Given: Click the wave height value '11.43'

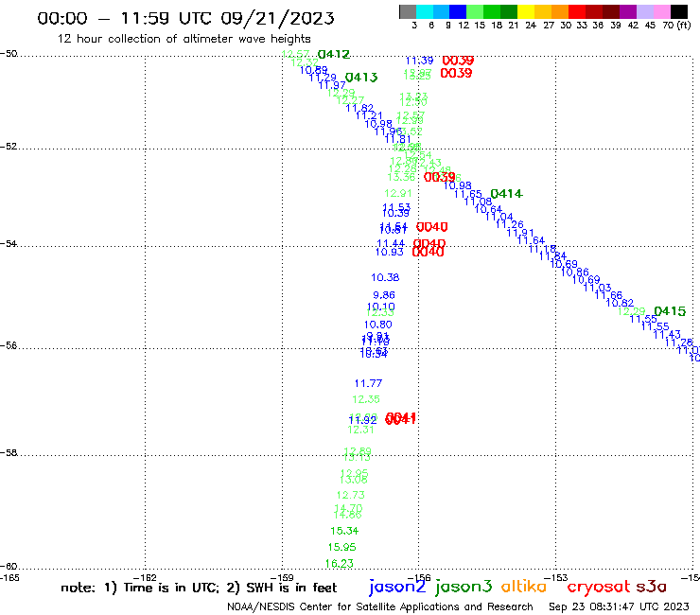Looking at the screenshot, I should (x=667, y=334).
